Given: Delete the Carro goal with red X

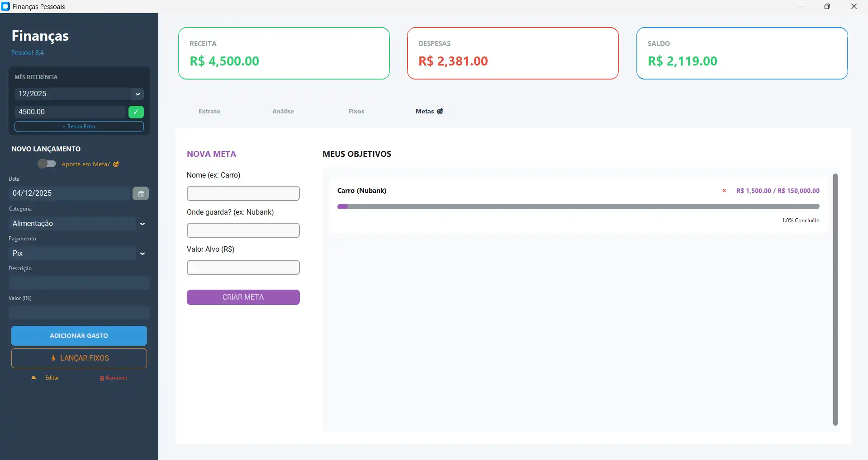Looking at the screenshot, I should pyautogui.click(x=724, y=191).
